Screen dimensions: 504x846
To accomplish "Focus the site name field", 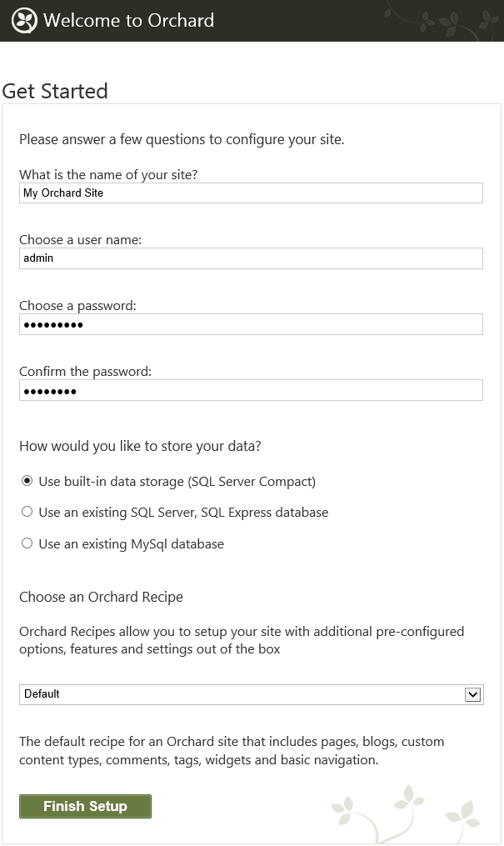I will pos(252,193).
